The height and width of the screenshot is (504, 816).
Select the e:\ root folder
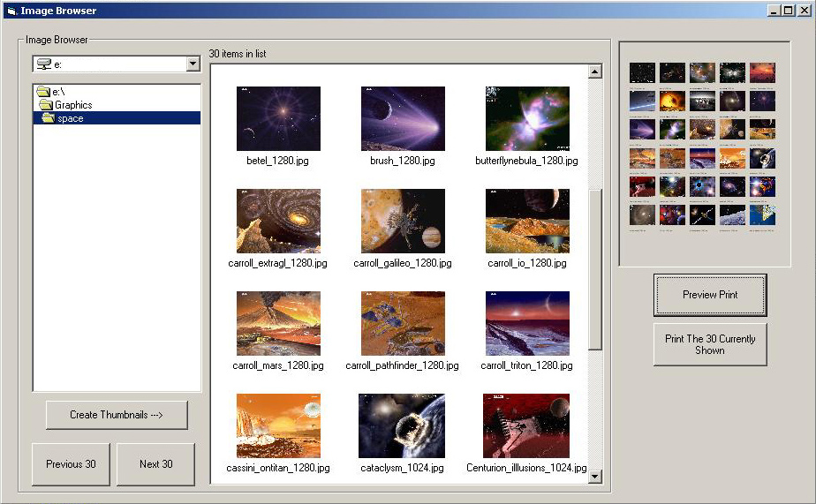click(58, 92)
